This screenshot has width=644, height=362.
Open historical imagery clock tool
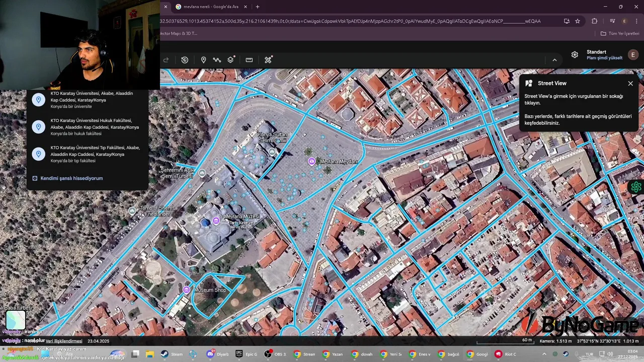tap(185, 60)
